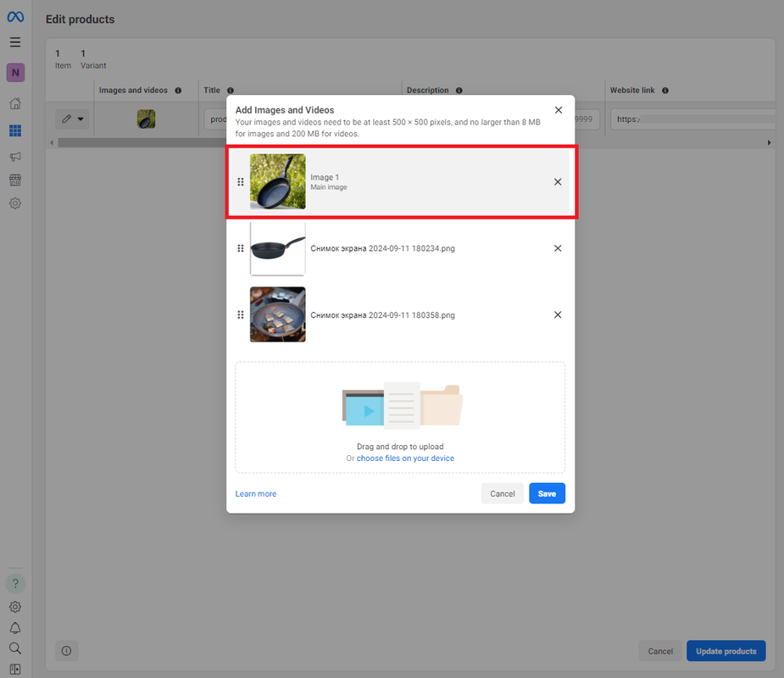
Task: Click the info icon beside Images and videos
Action: [178, 91]
